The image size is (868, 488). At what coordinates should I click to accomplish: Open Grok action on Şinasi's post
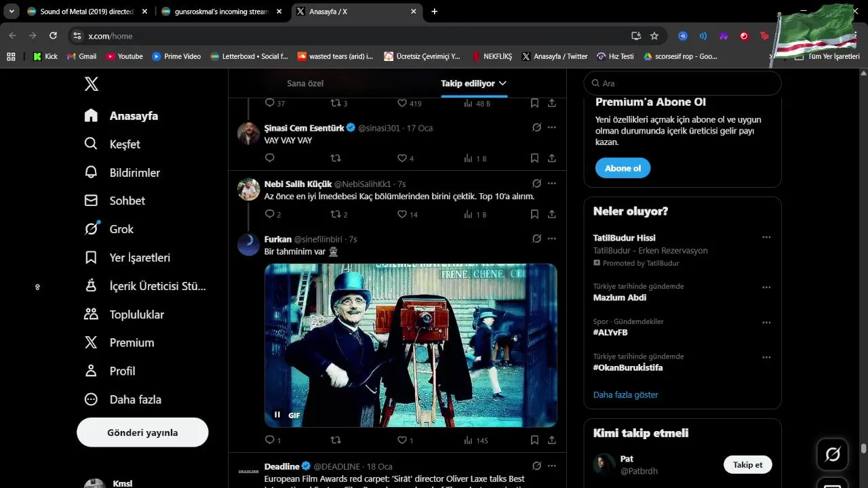536,127
